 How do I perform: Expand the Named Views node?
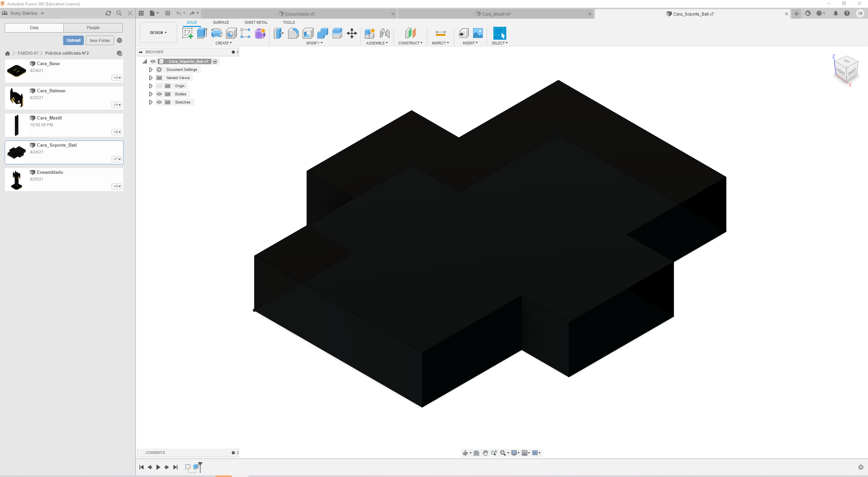click(x=151, y=78)
